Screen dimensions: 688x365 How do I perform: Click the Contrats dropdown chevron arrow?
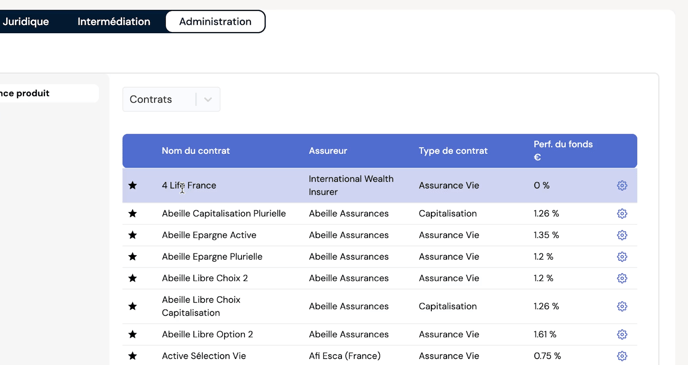tap(208, 100)
